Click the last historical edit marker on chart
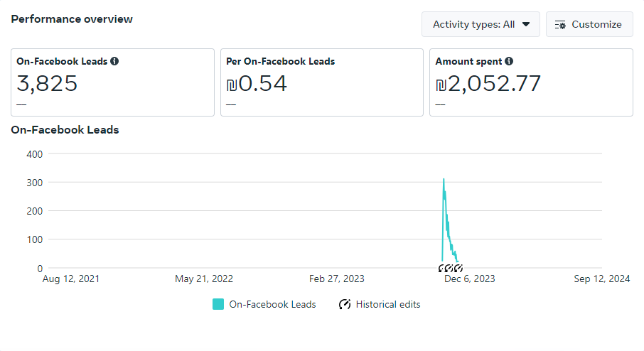The height and width of the screenshot is (351, 644). click(x=458, y=269)
